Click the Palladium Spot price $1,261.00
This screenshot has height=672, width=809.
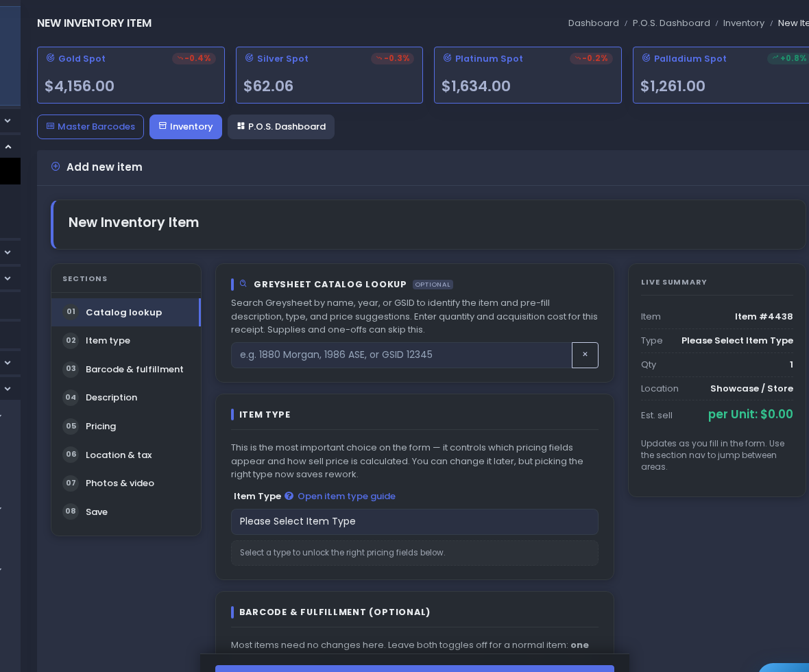coord(673,86)
